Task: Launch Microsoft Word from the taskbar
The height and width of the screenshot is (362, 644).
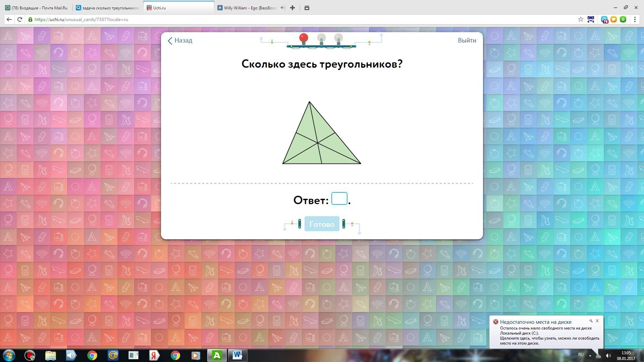Action: [238, 355]
